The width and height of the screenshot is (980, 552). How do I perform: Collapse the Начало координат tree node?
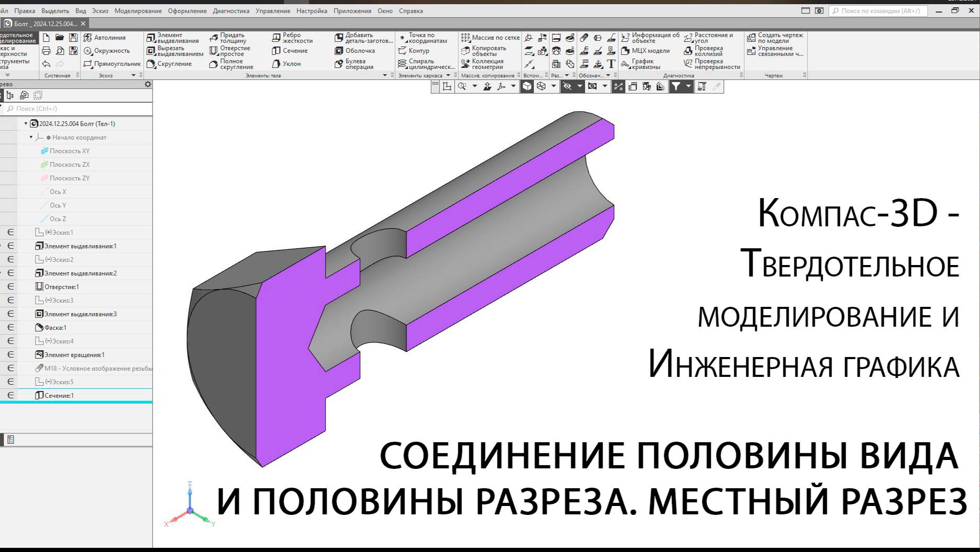coord(31,137)
